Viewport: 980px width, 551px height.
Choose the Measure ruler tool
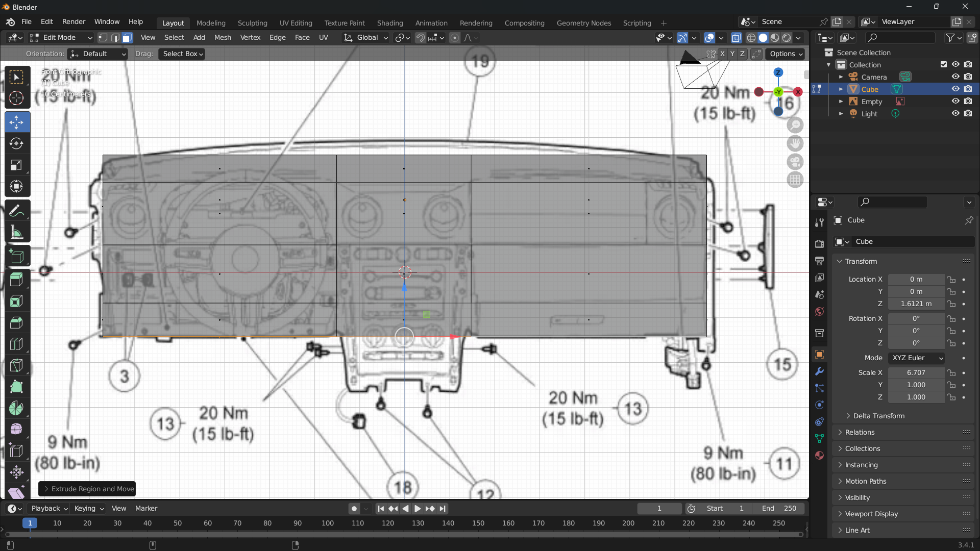(x=16, y=233)
